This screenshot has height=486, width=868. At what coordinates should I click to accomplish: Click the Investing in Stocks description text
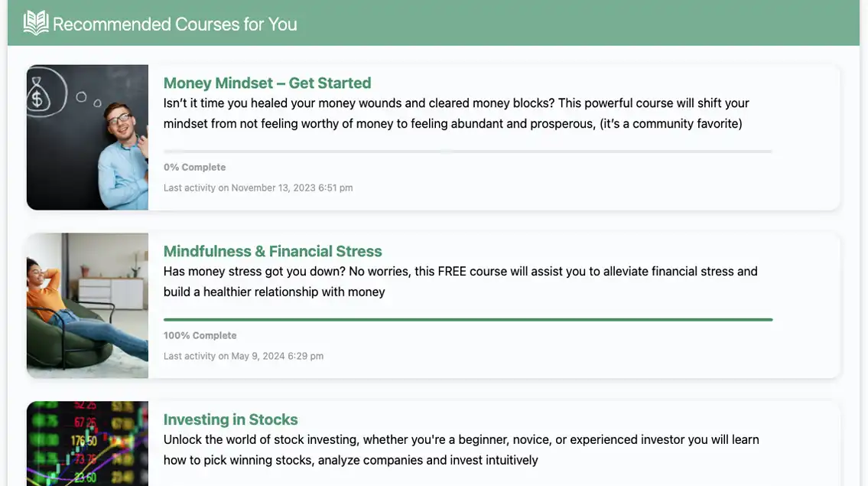pos(461,449)
